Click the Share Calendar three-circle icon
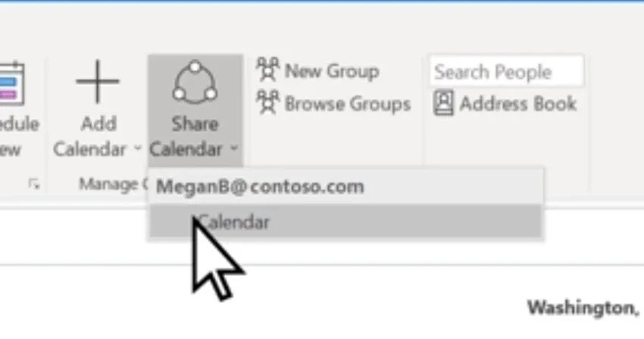This screenshot has width=644, height=339. pos(195,82)
